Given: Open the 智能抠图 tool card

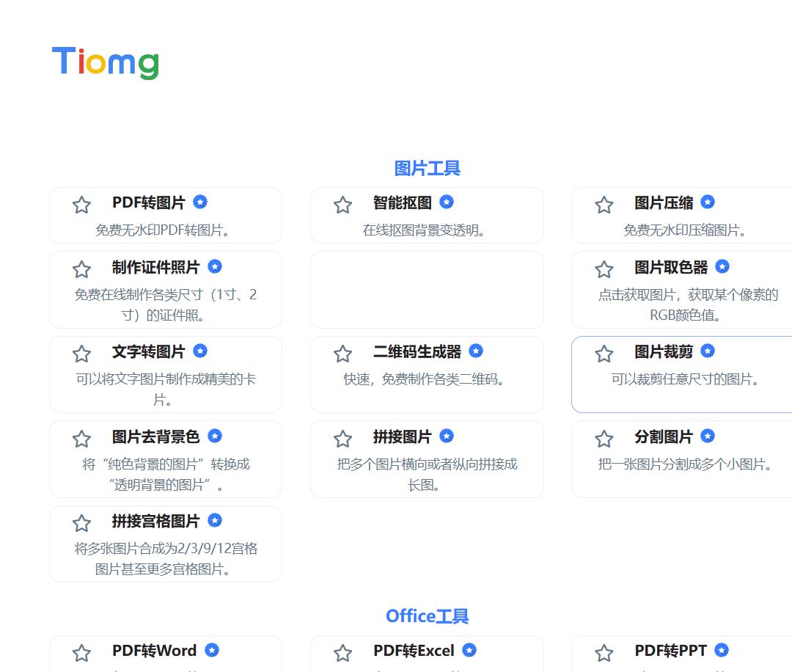Looking at the screenshot, I should [x=427, y=215].
